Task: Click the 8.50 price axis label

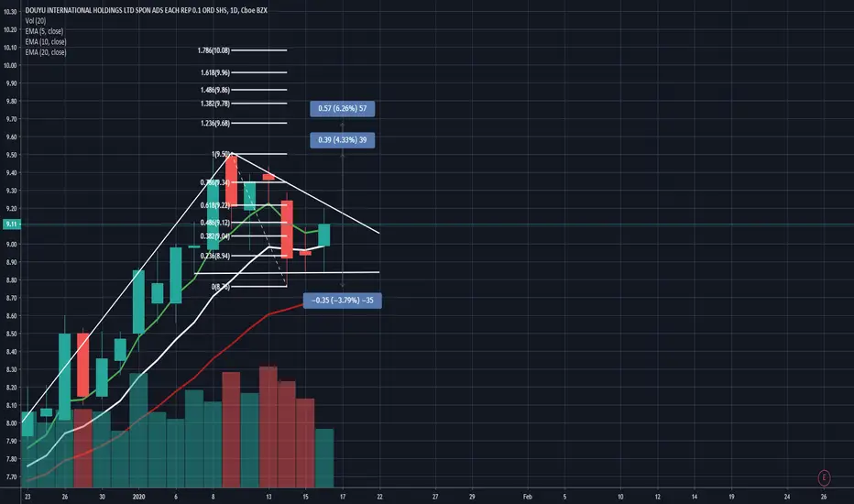Action: pos(11,334)
